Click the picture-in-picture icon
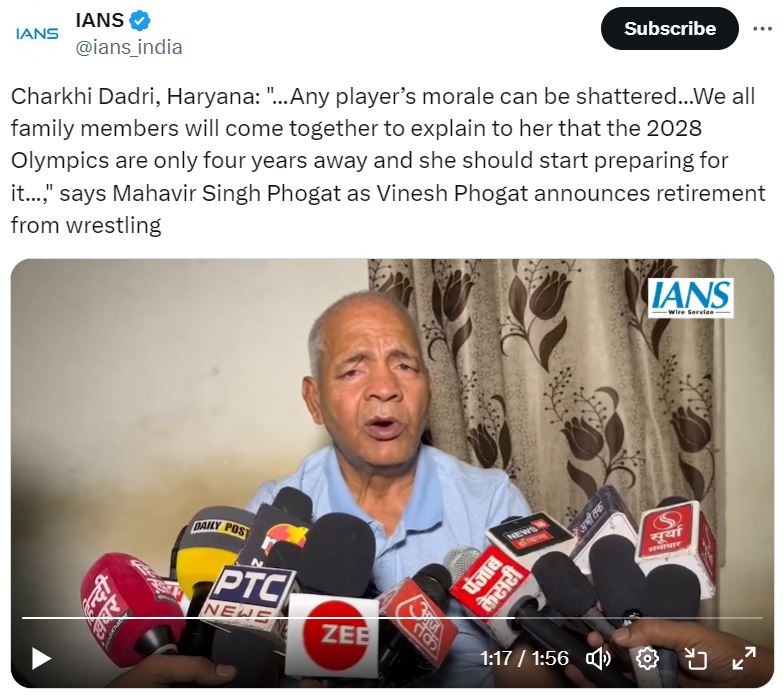 pos(696,659)
